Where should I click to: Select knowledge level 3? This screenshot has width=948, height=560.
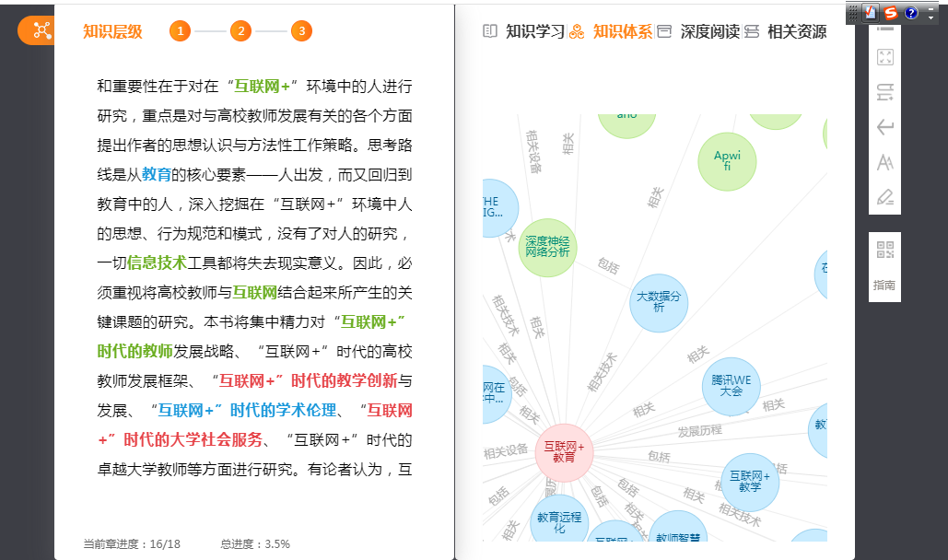[x=300, y=31]
